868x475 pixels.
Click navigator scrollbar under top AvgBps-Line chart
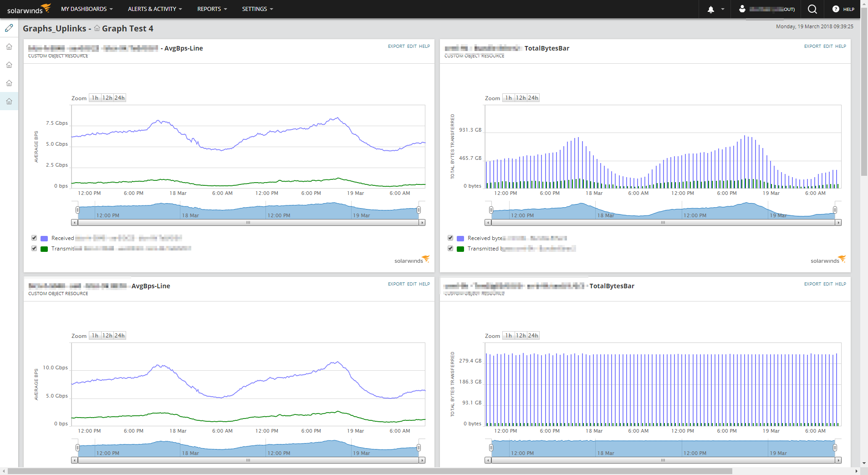point(248,223)
